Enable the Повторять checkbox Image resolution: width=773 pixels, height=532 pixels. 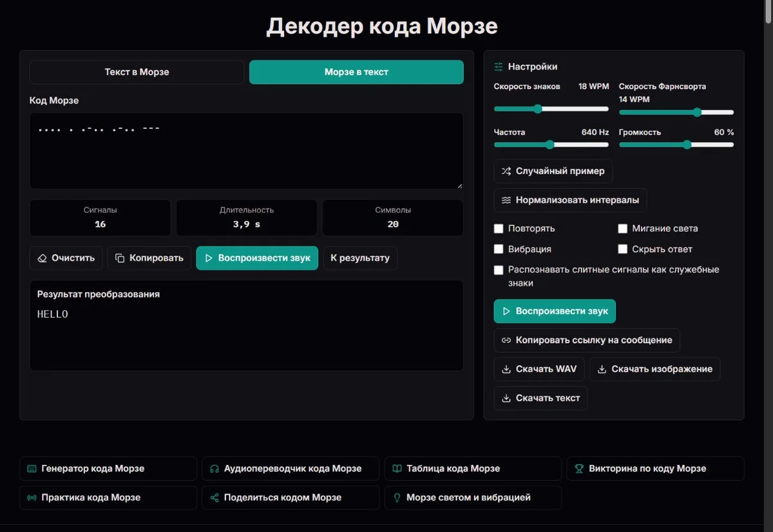(x=499, y=229)
